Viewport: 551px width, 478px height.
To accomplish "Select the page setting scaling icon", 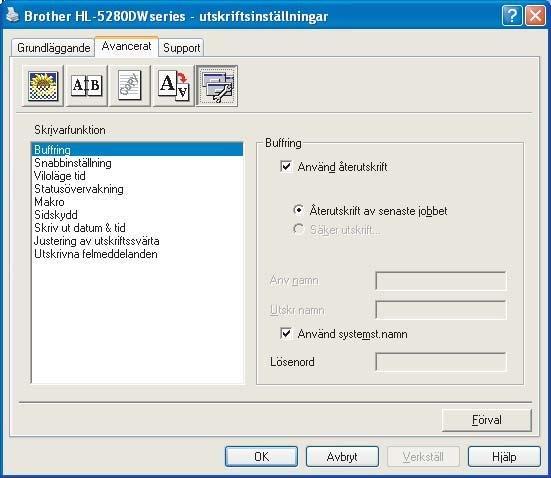I will (x=174, y=85).
